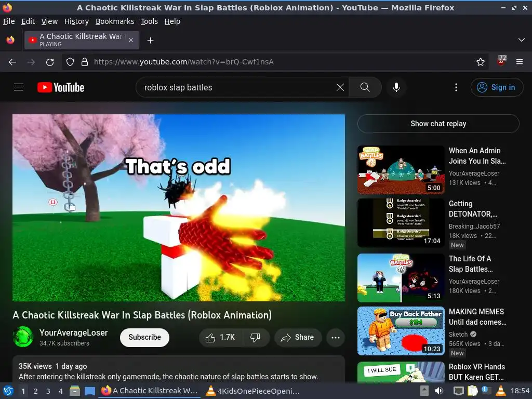Open uBlock extension icon showing 72
Image resolution: width=532 pixels, height=399 pixels.
coord(501,61)
